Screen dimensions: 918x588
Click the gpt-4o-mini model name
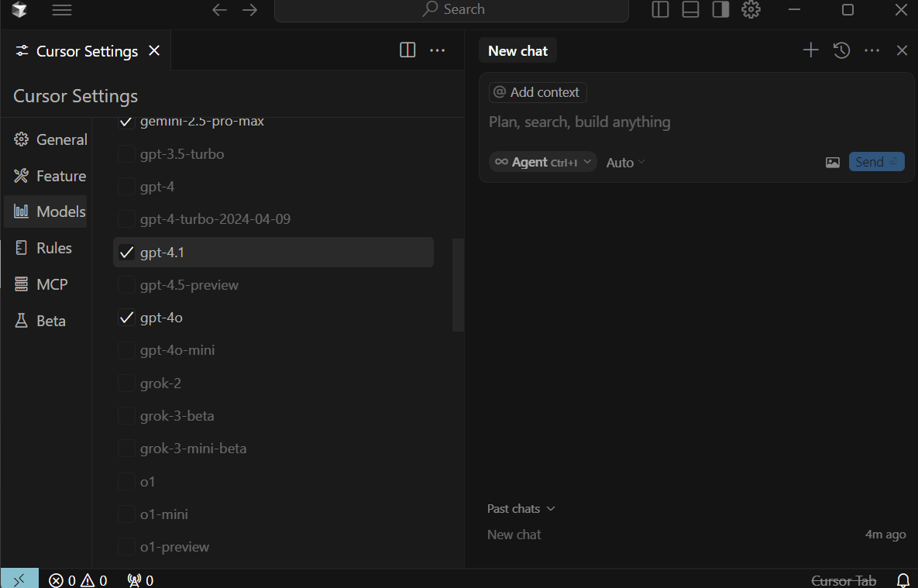point(177,350)
